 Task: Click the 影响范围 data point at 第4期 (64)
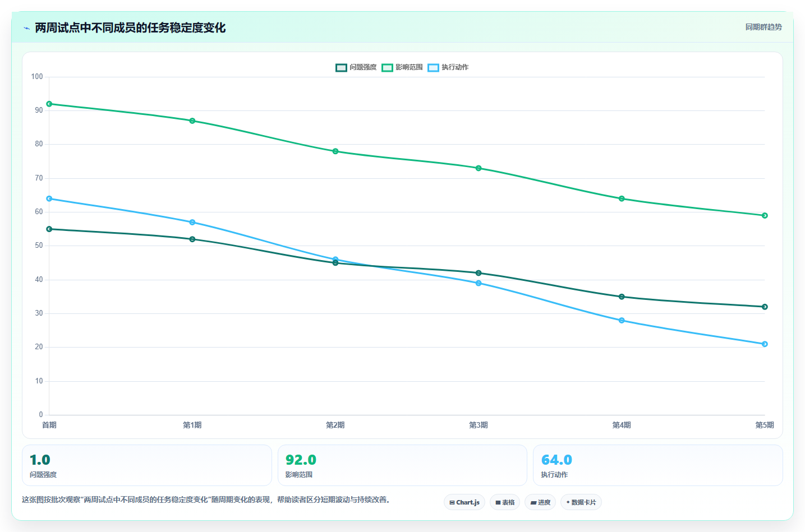[622, 198]
